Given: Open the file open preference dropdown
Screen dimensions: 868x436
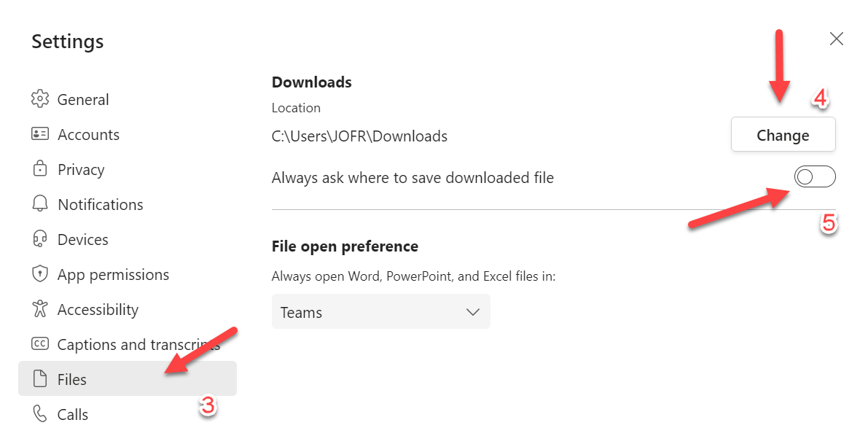Looking at the screenshot, I should pyautogui.click(x=380, y=311).
